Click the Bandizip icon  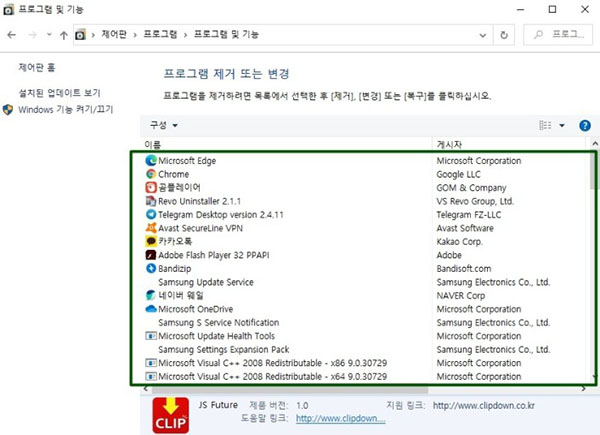[151, 268]
